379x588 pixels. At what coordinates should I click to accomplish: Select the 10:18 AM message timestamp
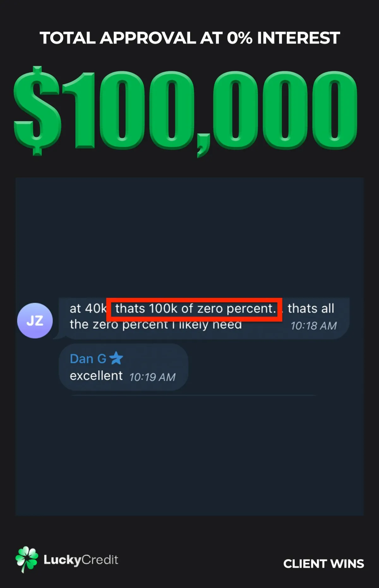pyautogui.click(x=314, y=326)
